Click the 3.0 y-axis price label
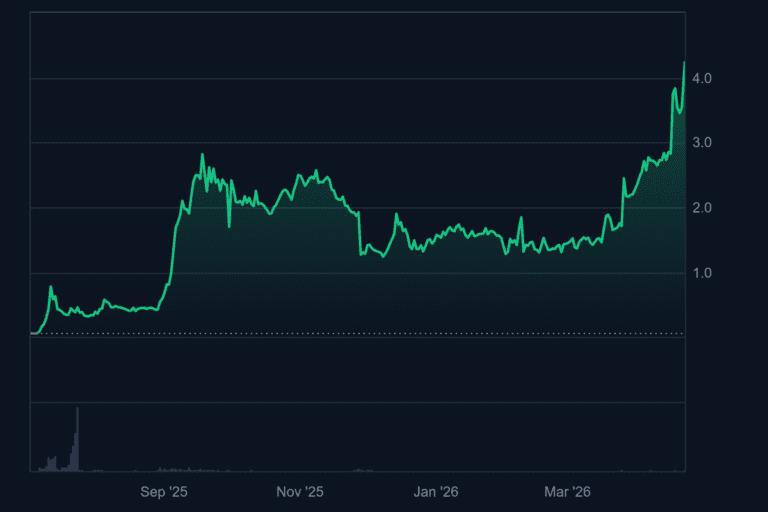Viewport: 768px width, 512px height. [x=701, y=143]
